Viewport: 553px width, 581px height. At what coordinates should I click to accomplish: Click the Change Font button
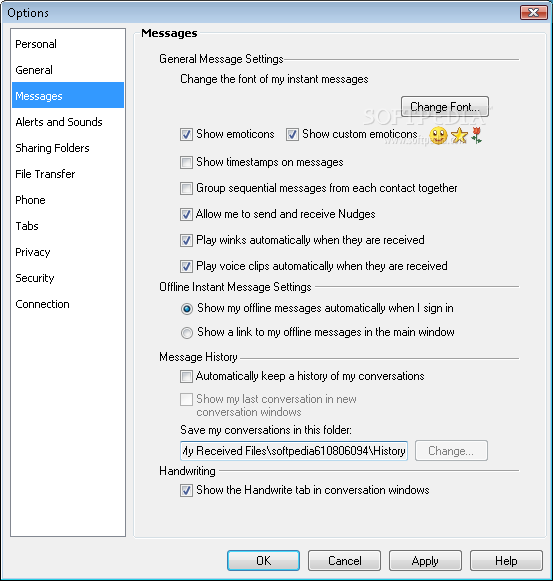click(x=445, y=107)
